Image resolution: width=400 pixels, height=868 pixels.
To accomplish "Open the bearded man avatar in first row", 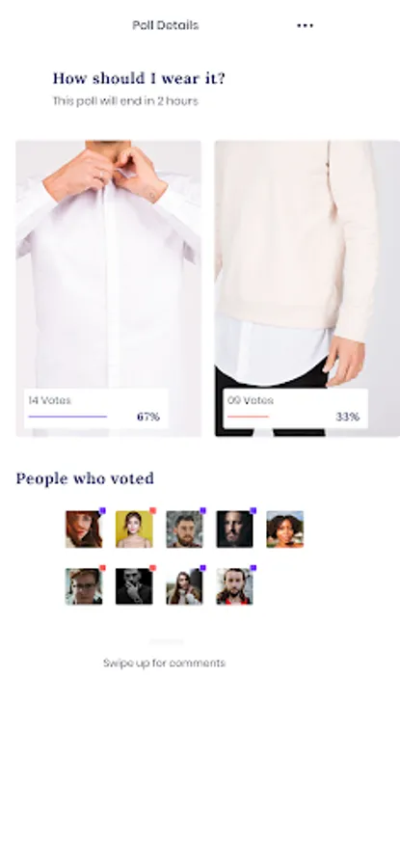I will 185,529.
